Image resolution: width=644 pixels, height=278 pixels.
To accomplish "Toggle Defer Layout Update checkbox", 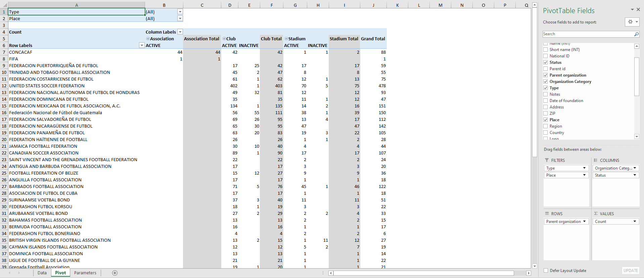I will [x=546, y=271].
